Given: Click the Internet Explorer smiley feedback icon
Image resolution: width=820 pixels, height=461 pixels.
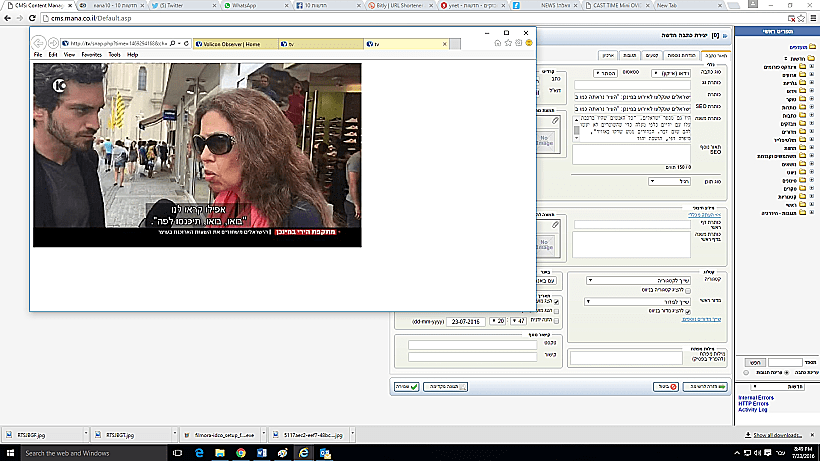Looking at the screenshot, I should (x=528, y=44).
